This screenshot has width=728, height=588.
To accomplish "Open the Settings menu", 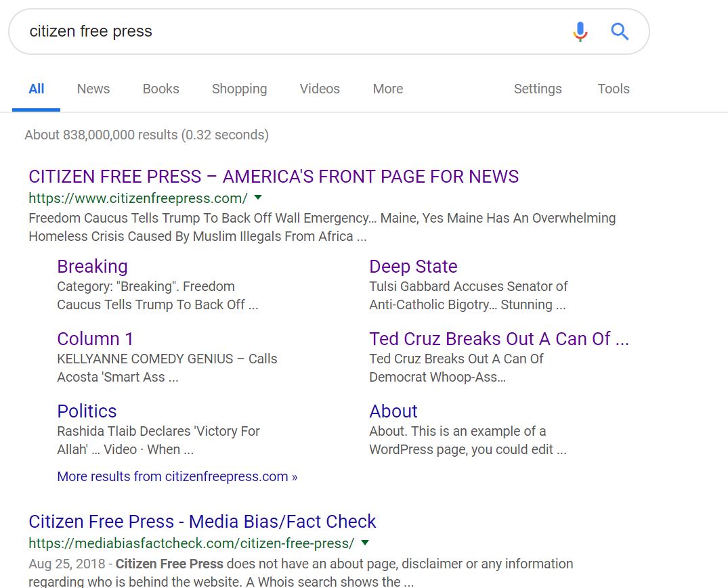I will [x=538, y=89].
